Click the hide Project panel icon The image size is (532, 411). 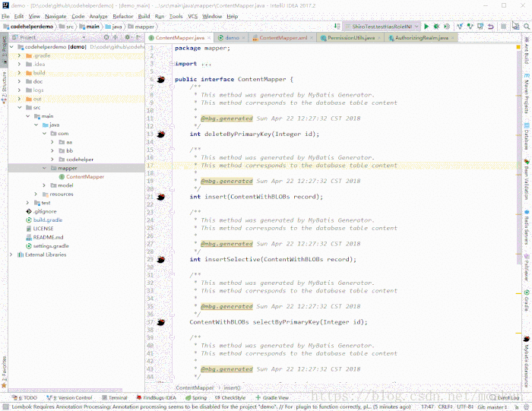[x=138, y=37]
